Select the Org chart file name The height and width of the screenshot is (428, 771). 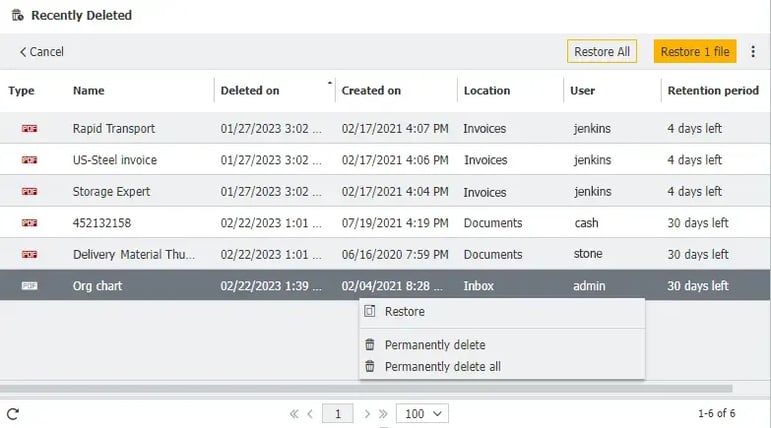[x=97, y=286]
